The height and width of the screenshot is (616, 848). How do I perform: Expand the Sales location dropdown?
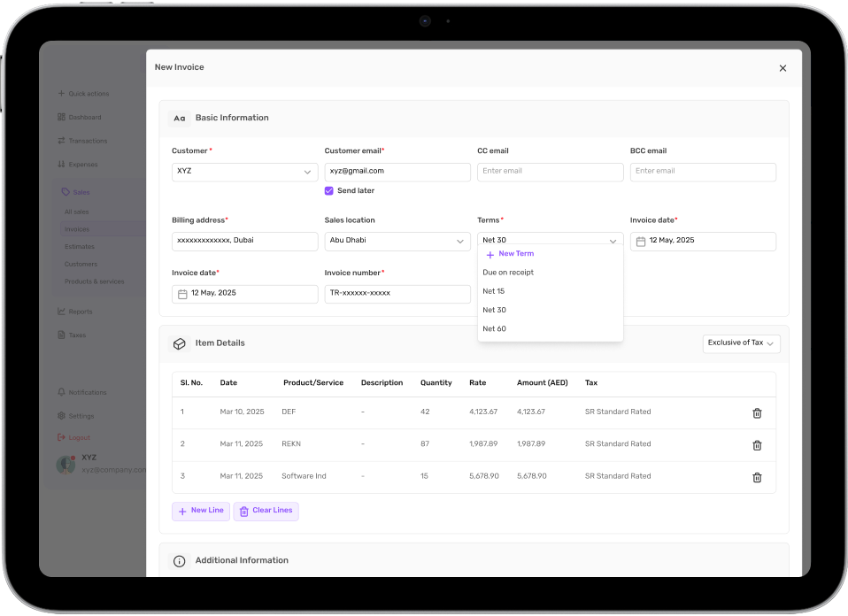coord(397,241)
